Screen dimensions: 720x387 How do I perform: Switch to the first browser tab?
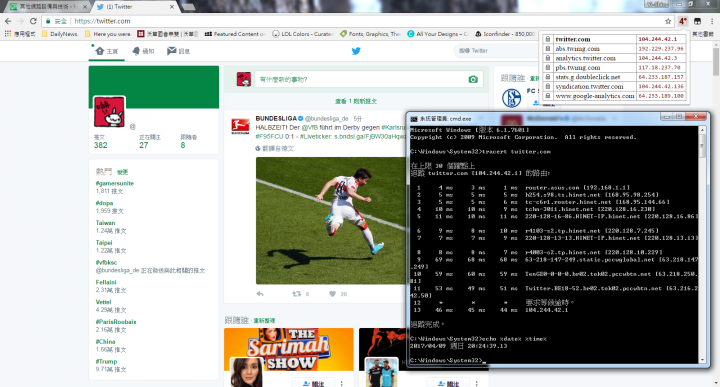pyautogui.click(x=48, y=6)
